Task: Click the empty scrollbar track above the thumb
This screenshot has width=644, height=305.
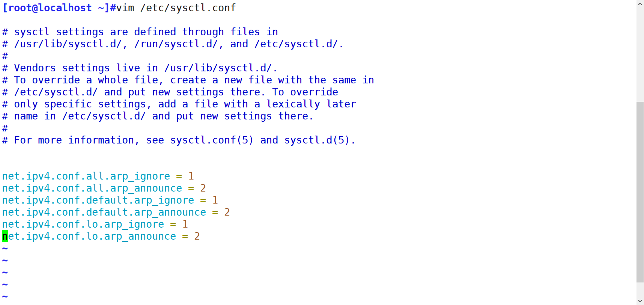Action: 640,53
